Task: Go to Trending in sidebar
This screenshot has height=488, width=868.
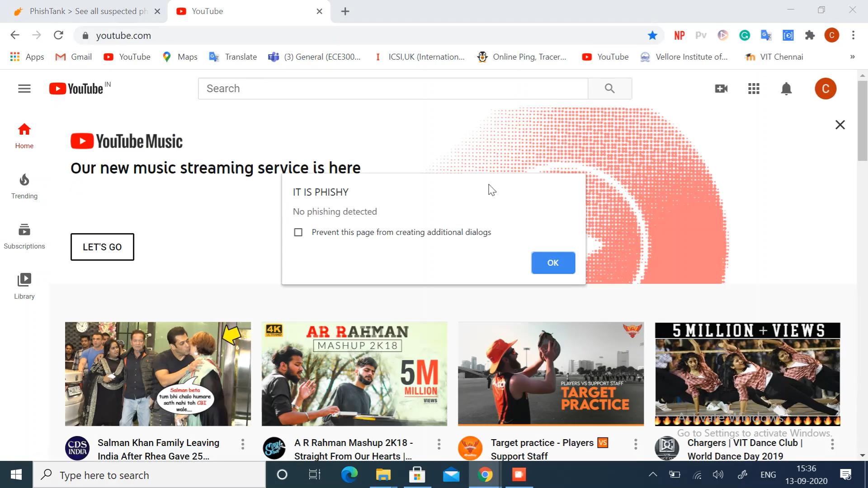Action: coord(24,186)
